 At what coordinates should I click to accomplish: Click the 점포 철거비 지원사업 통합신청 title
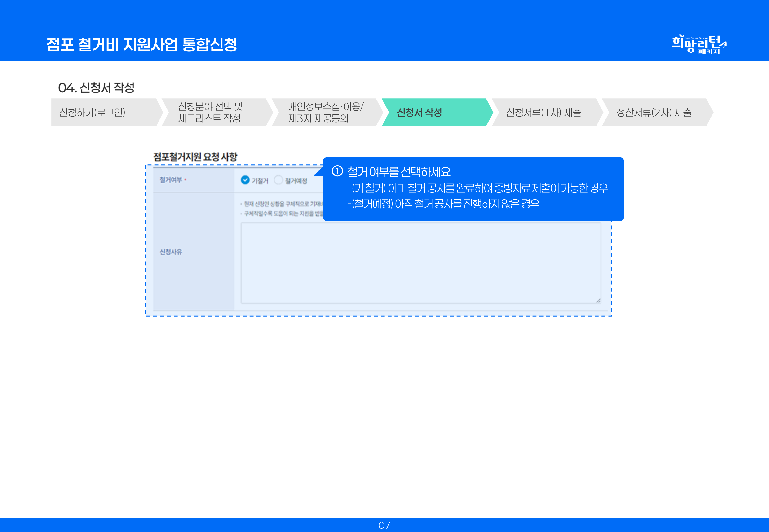142,44
